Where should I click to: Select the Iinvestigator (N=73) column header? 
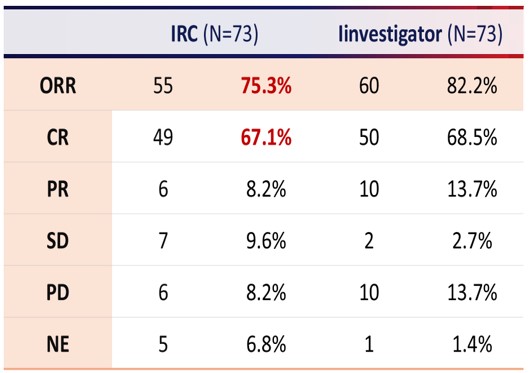pyautogui.click(x=420, y=34)
